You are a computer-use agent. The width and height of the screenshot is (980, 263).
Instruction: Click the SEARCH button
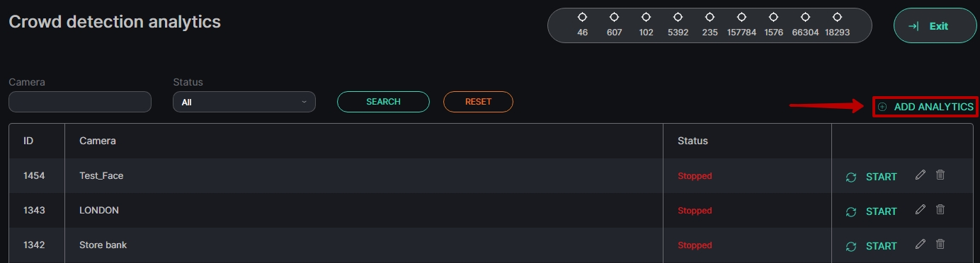(x=383, y=102)
